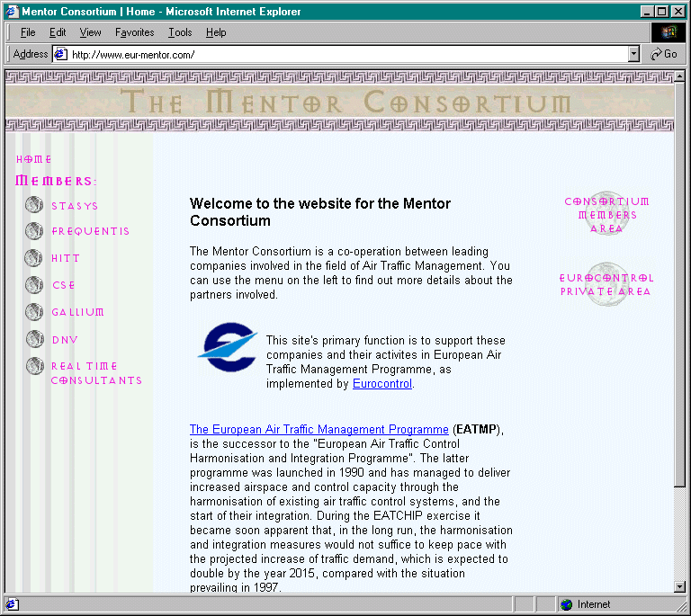The height and width of the screenshot is (616, 691).
Task: Click the globe icon beside Real Time Consultants
Action: click(x=34, y=366)
